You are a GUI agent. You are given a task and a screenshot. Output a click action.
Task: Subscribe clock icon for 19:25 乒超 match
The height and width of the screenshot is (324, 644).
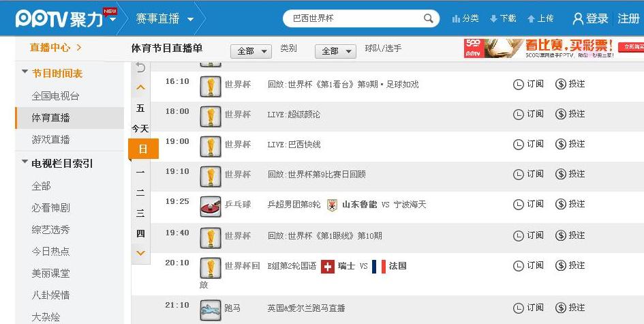tap(519, 205)
